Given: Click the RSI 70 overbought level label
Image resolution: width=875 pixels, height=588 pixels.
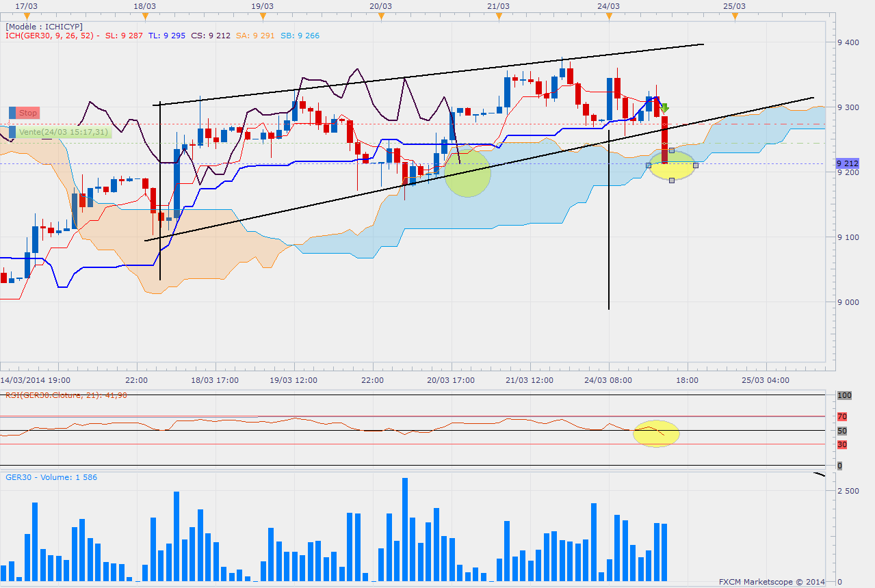Looking at the screenshot, I should coord(842,416).
